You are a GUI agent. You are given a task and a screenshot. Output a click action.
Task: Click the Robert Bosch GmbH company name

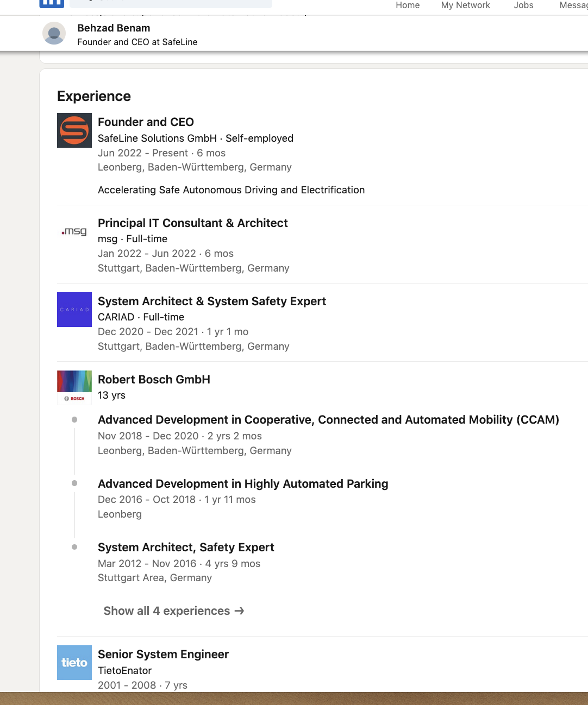coord(154,380)
